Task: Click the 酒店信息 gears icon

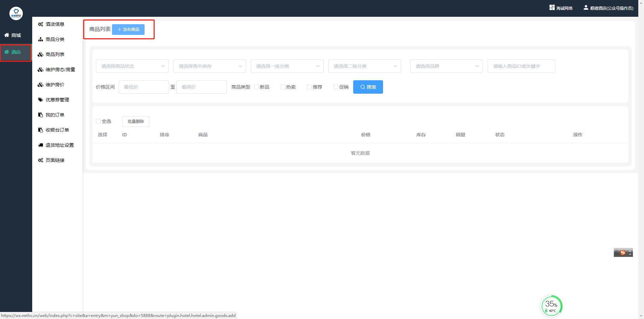Action: [41, 24]
